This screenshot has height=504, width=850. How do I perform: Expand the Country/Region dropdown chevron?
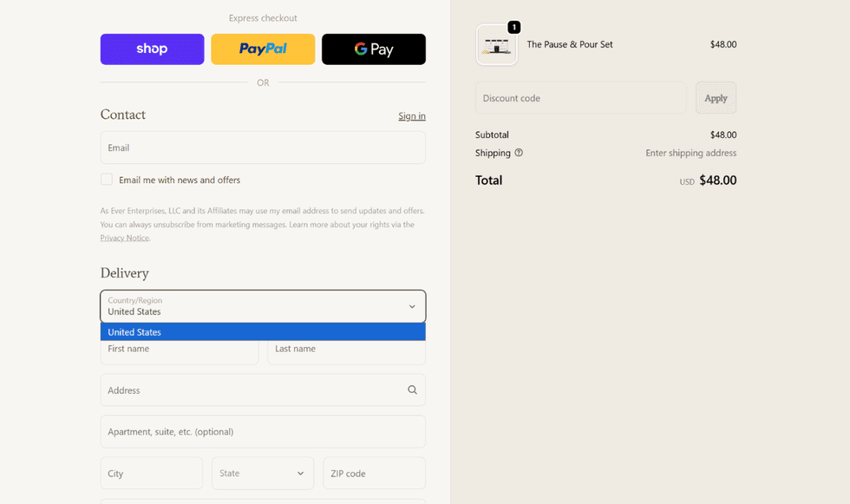tap(412, 306)
